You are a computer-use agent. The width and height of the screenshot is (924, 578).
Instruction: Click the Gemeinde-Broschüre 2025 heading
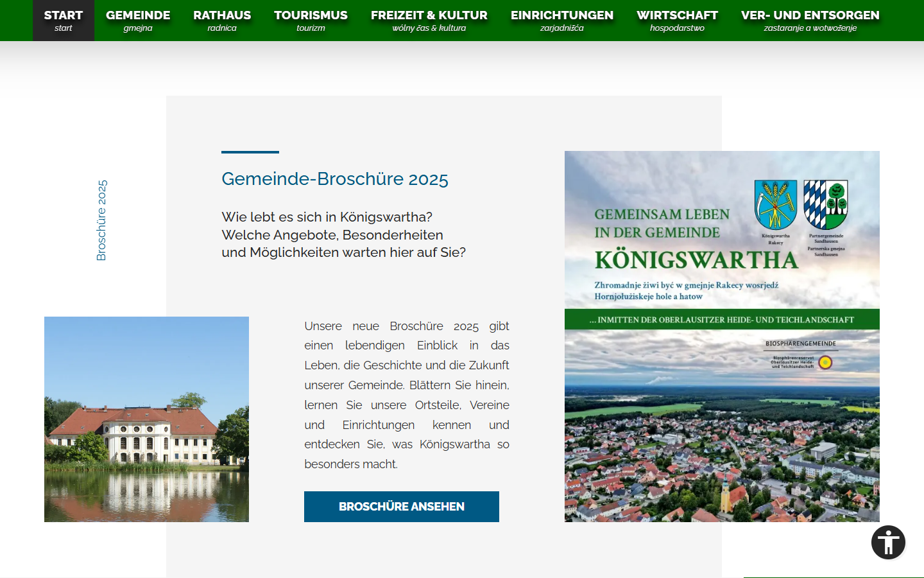pos(334,179)
